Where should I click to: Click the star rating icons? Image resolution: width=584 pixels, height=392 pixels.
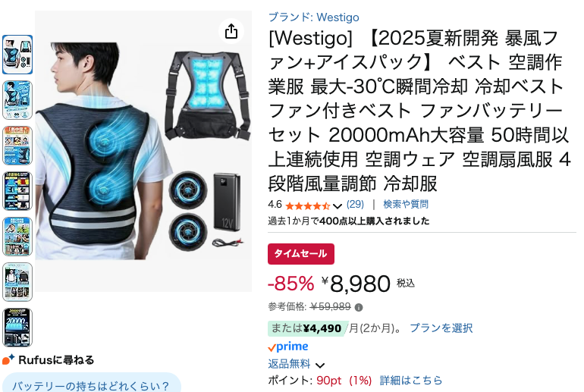[x=307, y=205]
